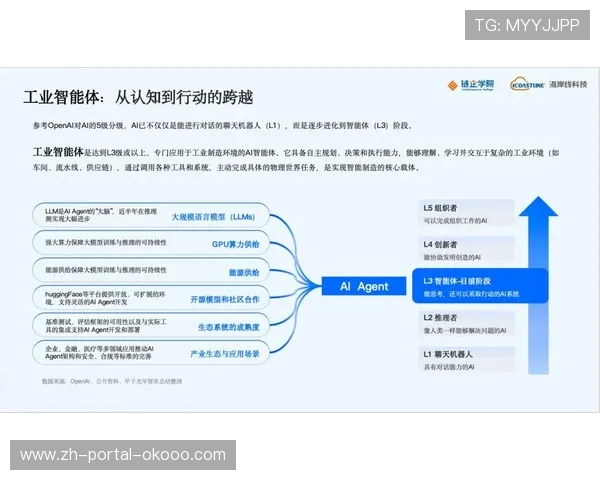600x480 pixels.
Task: Click the GPU算力供给 label
Action: click(x=235, y=244)
